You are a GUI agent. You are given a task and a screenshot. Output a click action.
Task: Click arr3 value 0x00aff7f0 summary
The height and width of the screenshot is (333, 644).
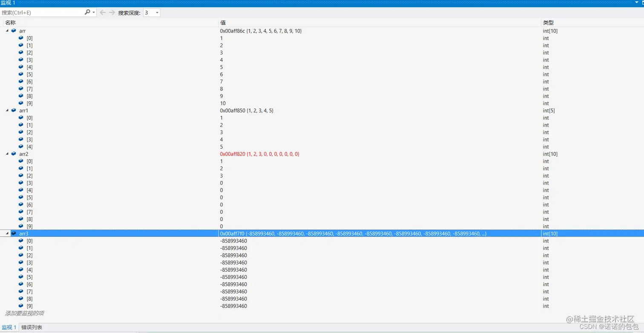tap(353, 233)
